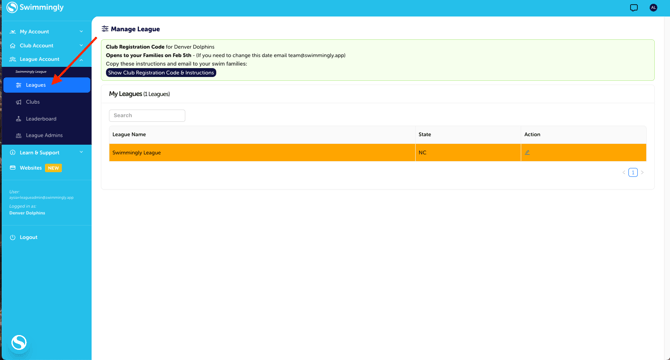
Task: Click the Action column header
Action: click(x=532, y=134)
